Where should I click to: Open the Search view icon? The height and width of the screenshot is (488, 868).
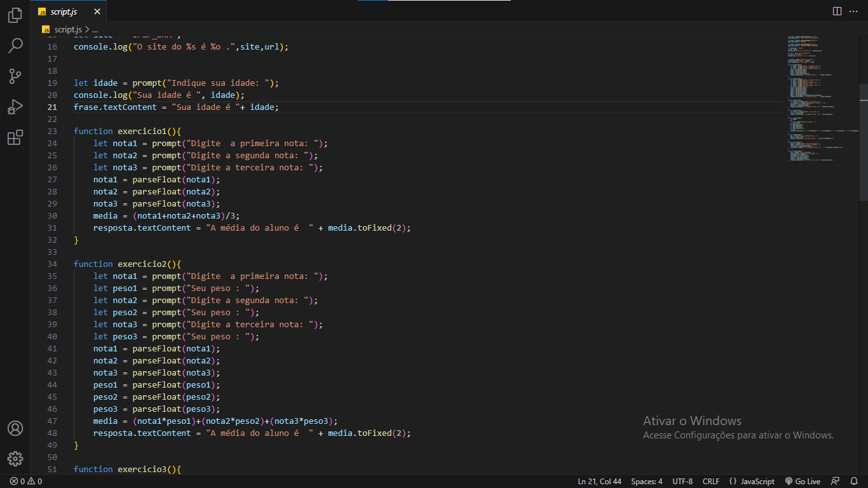click(15, 46)
